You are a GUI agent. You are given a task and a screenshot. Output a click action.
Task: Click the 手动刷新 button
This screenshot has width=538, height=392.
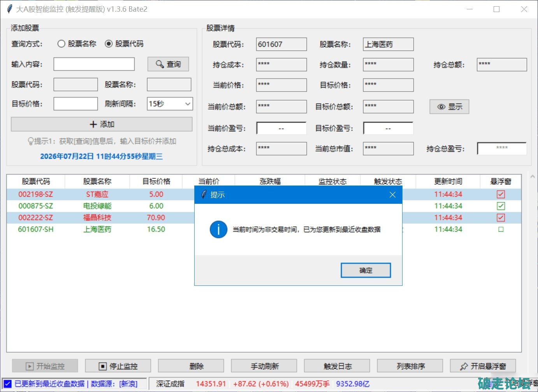click(x=264, y=366)
